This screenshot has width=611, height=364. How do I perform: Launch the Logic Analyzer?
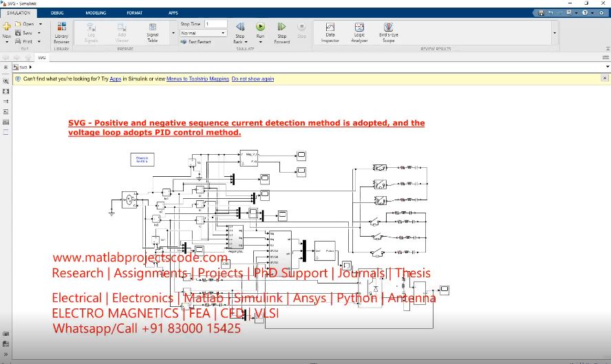(359, 32)
